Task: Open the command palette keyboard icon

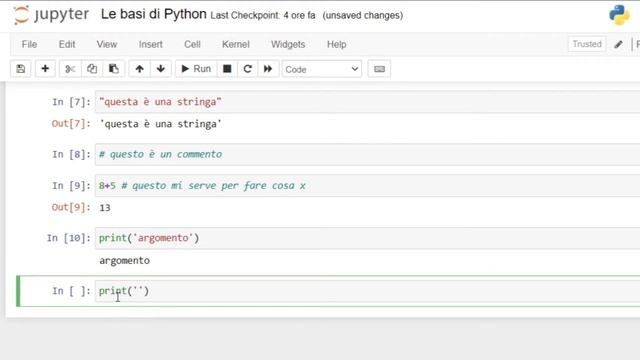Action: (379, 69)
